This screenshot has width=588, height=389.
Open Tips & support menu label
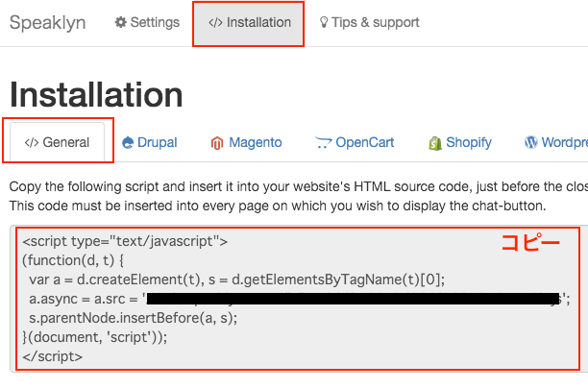pos(376,22)
